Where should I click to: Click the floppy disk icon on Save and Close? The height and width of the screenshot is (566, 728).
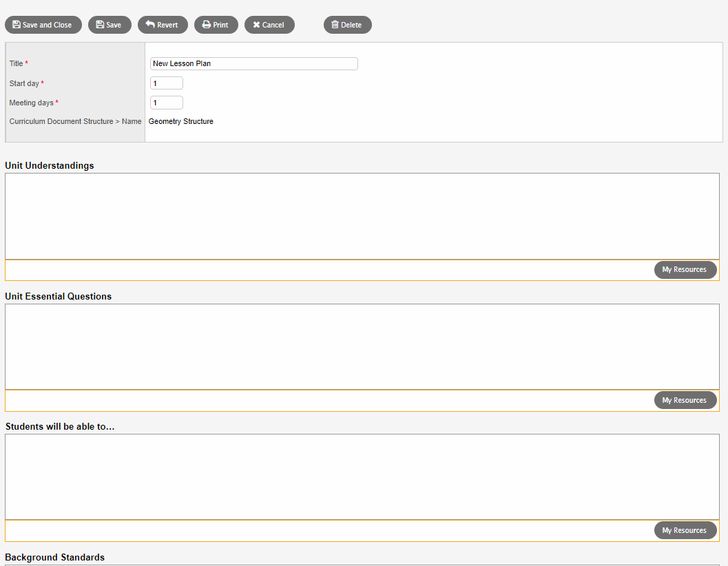click(x=17, y=25)
